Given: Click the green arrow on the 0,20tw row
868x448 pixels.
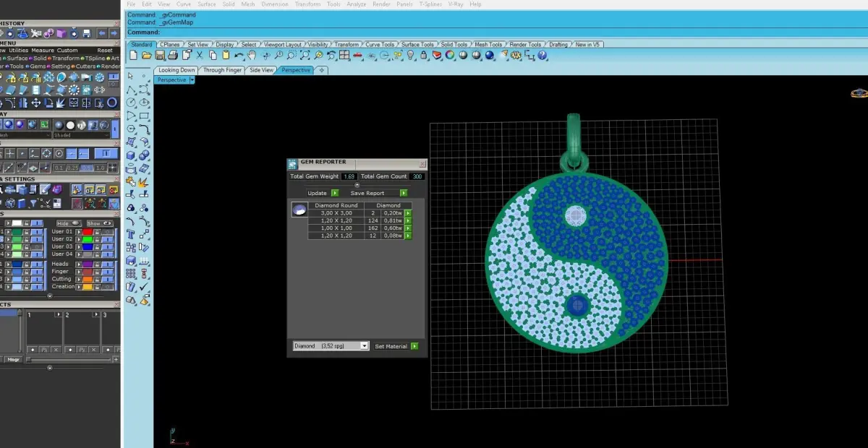Looking at the screenshot, I should pyautogui.click(x=408, y=213).
